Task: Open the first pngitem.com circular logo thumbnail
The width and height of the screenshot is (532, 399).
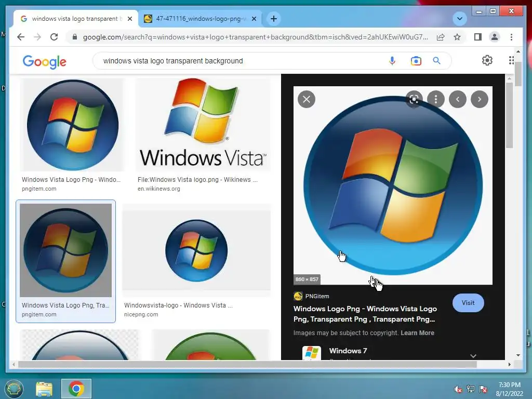Action: pyautogui.click(x=73, y=125)
